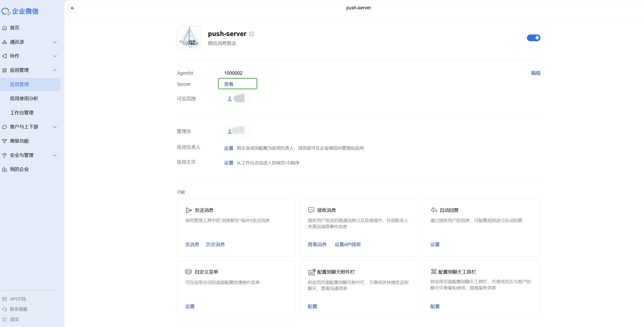Open 工作台管理 in the sidebar
Screen dimensions: 644x327
22,113
